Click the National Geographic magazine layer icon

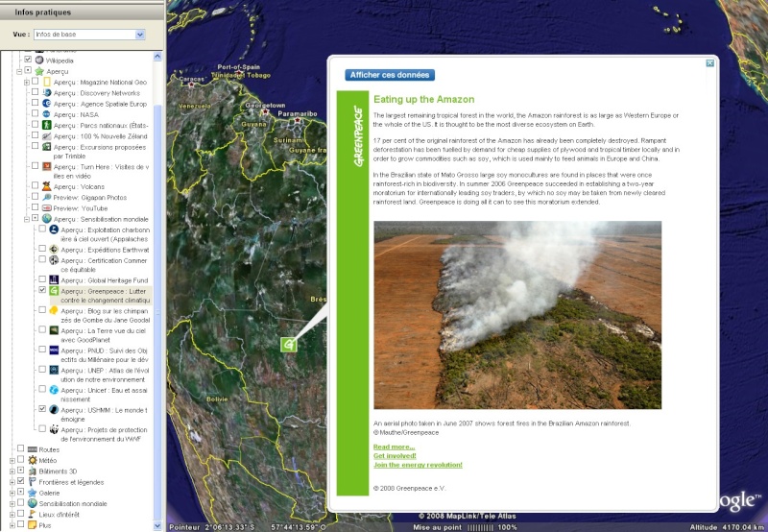point(47,83)
